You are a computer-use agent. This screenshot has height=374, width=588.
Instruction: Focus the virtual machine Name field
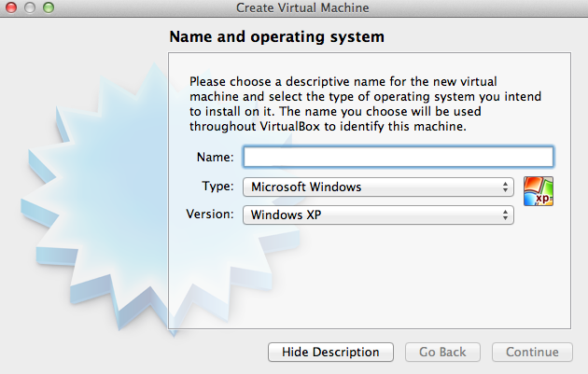(x=398, y=157)
